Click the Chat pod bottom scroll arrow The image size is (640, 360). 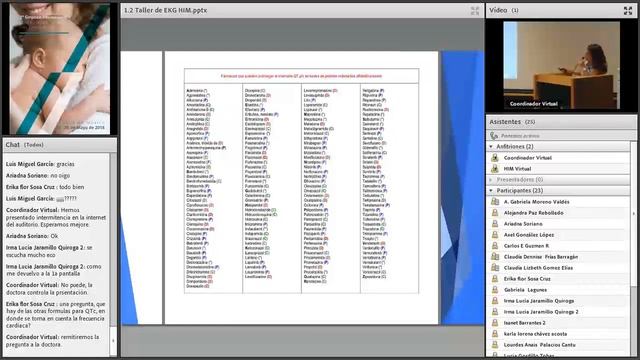click(113, 340)
